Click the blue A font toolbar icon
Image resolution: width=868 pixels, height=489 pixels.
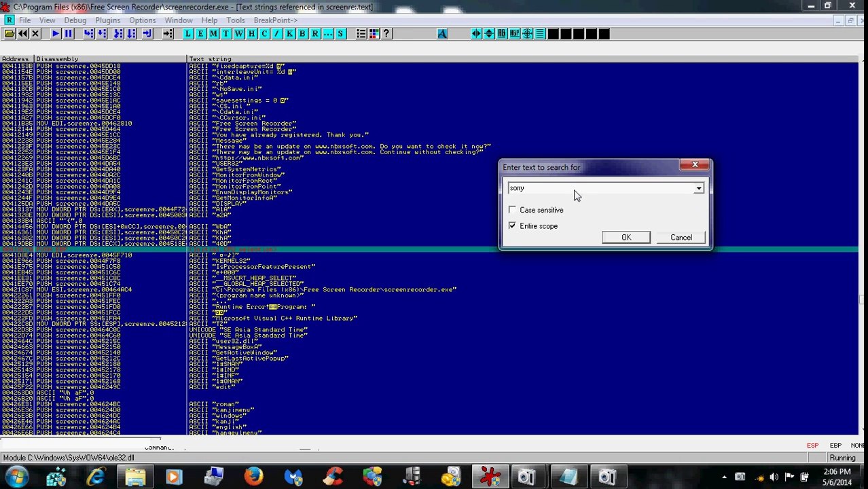click(x=442, y=34)
